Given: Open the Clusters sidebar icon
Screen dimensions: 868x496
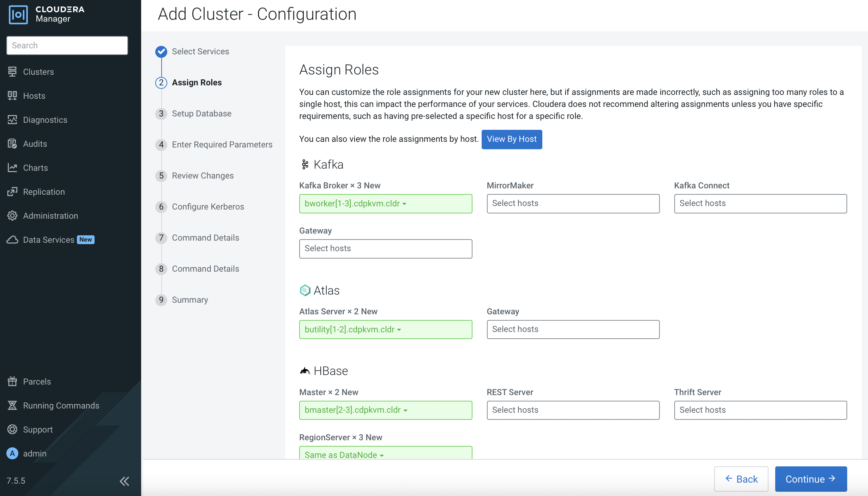Looking at the screenshot, I should point(12,72).
